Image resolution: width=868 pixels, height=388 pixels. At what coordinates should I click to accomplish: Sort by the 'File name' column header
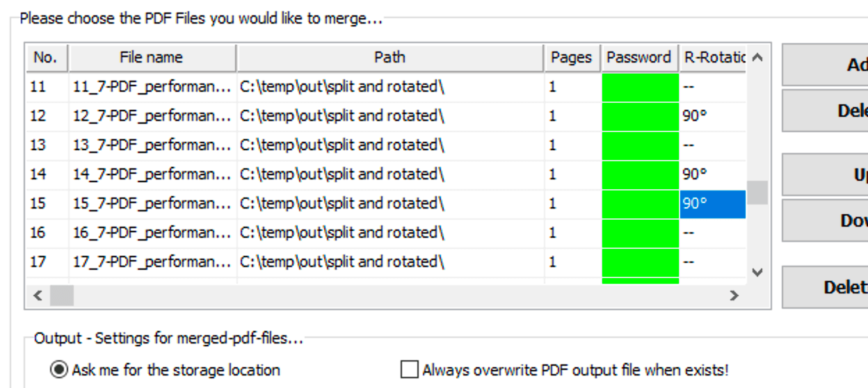point(152,58)
